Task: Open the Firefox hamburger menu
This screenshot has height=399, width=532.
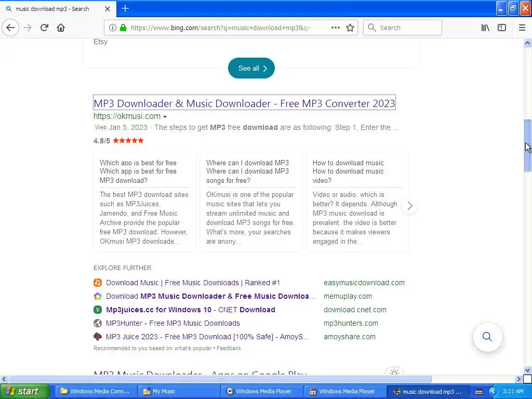Action: (x=522, y=28)
